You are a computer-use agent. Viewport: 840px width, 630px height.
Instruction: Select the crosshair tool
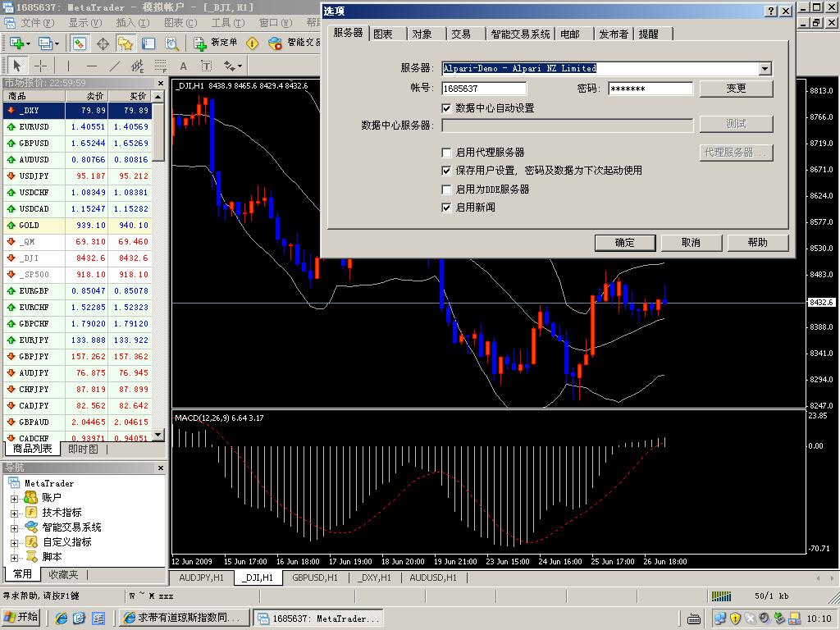pos(41,66)
